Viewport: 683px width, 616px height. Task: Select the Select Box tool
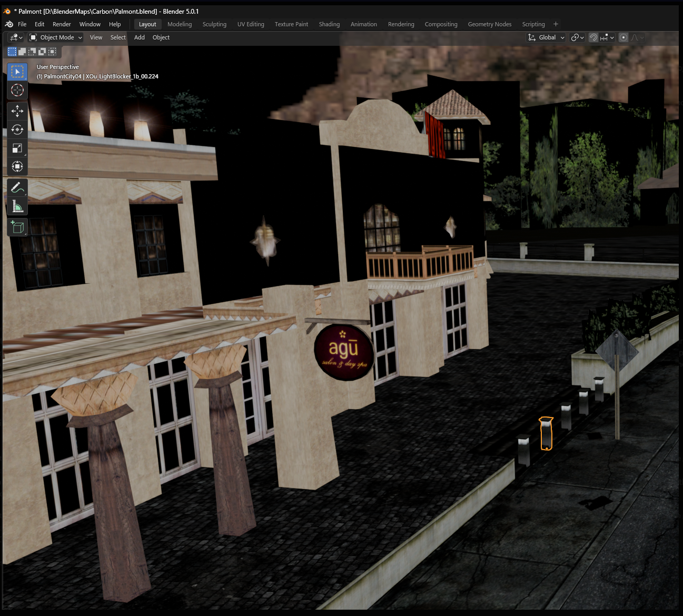(x=17, y=71)
